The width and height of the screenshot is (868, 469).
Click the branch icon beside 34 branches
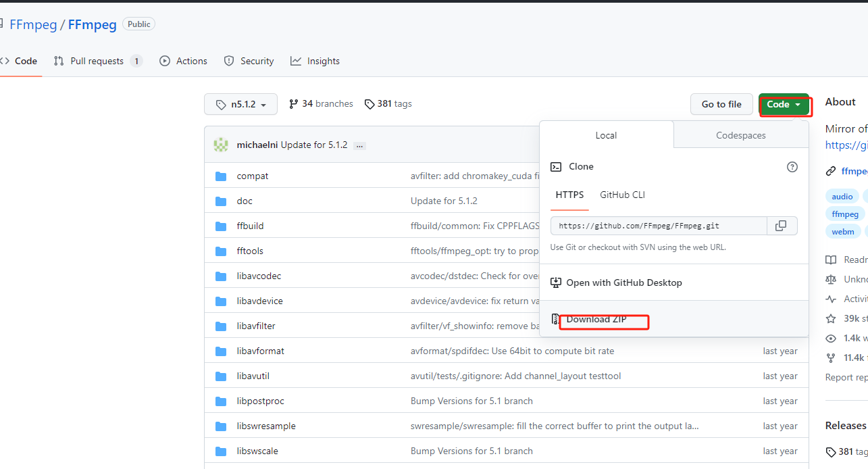[293, 104]
